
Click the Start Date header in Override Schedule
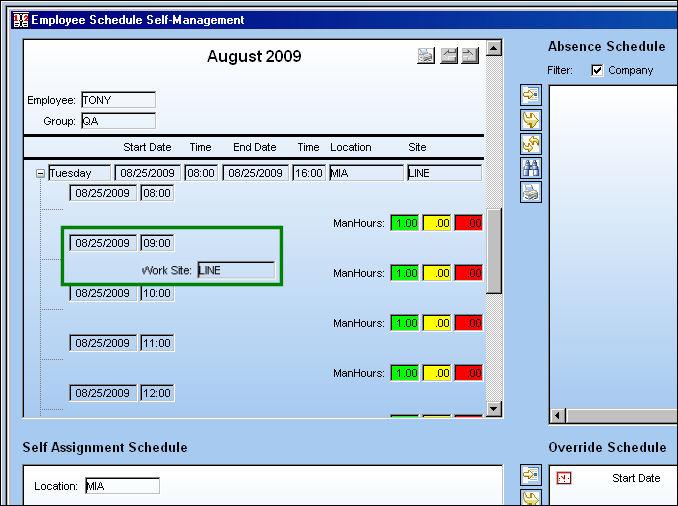point(636,478)
